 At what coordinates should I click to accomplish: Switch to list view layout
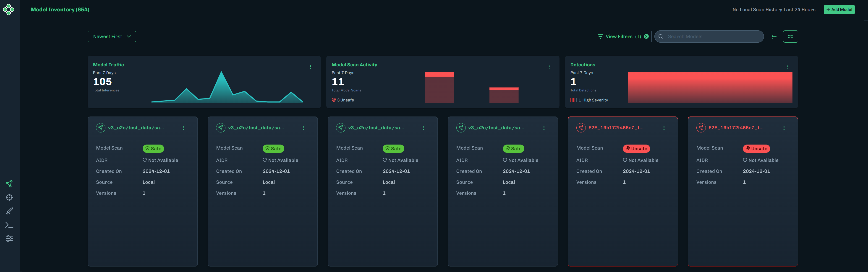[774, 36]
